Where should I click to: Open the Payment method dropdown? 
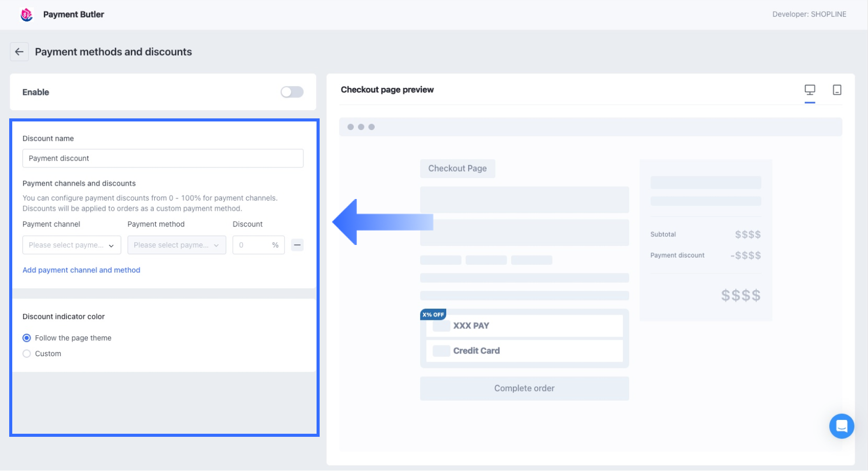click(177, 245)
